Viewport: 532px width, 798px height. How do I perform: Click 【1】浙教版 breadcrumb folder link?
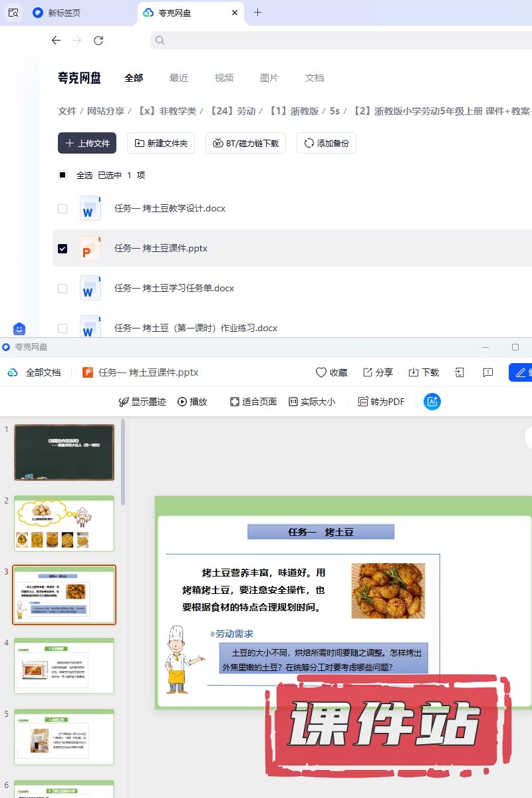pyautogui.click(x=293, y=111)
